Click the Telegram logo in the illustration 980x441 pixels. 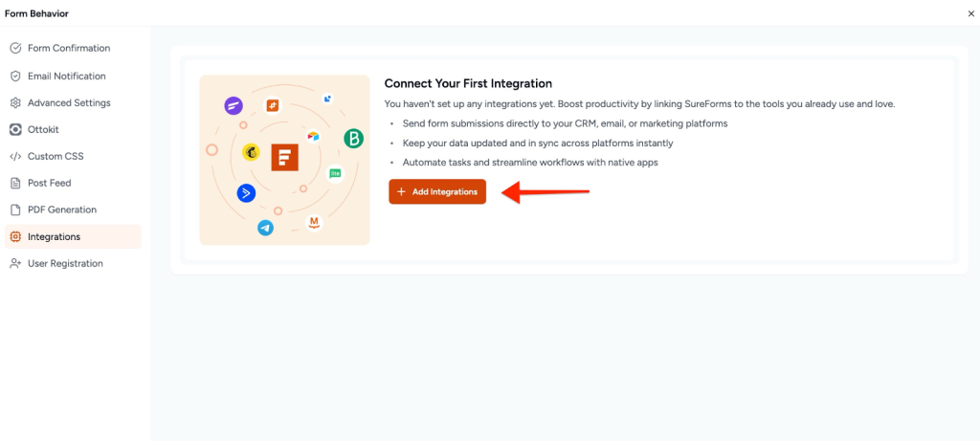click(x=265, y=228)
